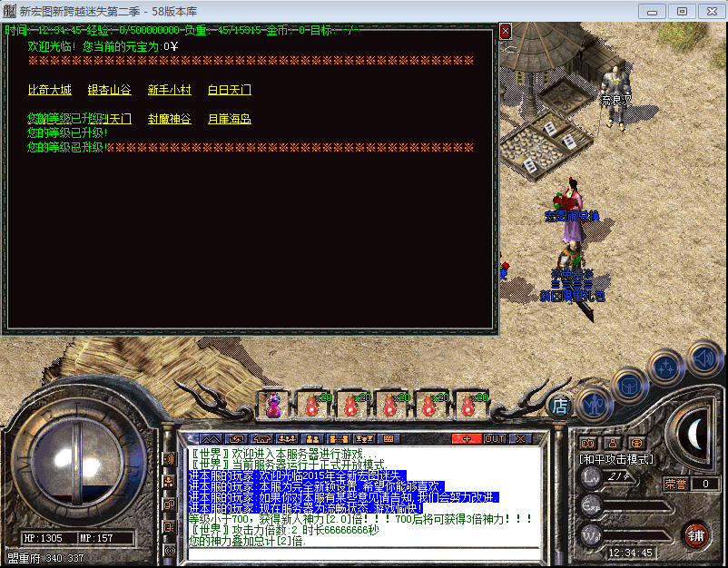This screenshot has height=568, width=728.
Task: Click the two-people icon in chat toolbar
Action: (312, 439)
